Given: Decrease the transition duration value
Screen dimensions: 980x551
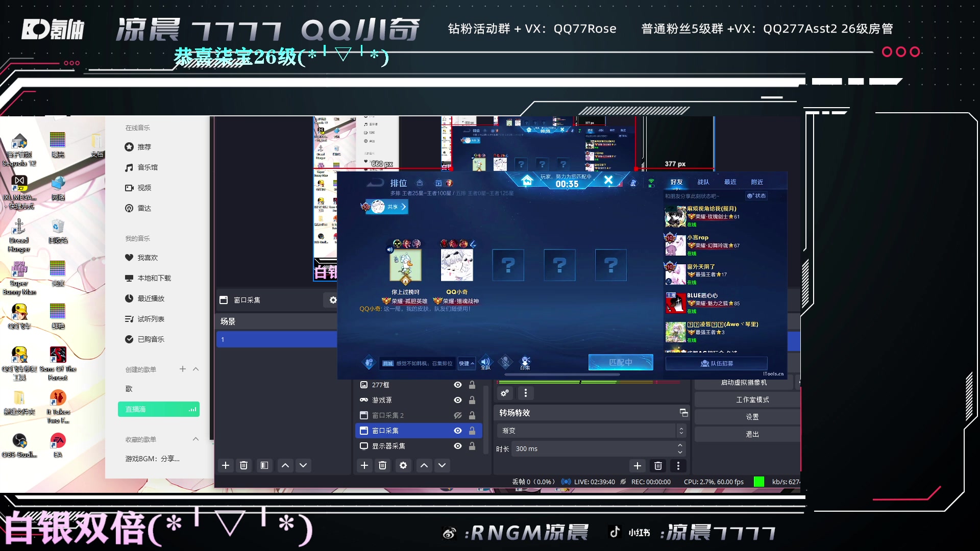Looking at the screenshot, I should coord(680,452).
